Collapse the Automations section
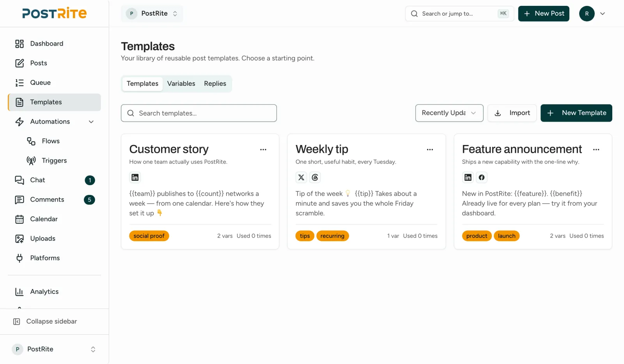The image size is (624, 364). (x=91, y=122)
